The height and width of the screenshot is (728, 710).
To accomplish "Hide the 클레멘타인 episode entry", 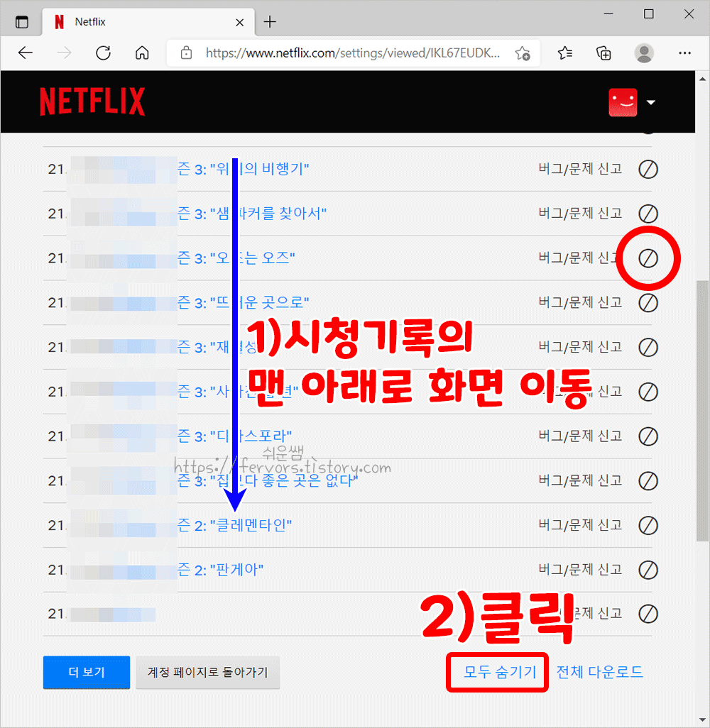I will (x=648, y=526).
